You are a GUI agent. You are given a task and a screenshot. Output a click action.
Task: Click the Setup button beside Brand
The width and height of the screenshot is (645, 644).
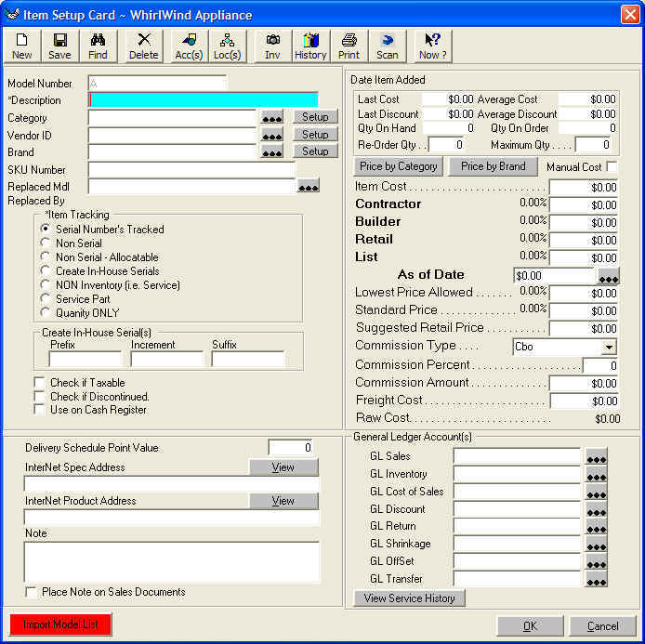(x=315, y=151)
